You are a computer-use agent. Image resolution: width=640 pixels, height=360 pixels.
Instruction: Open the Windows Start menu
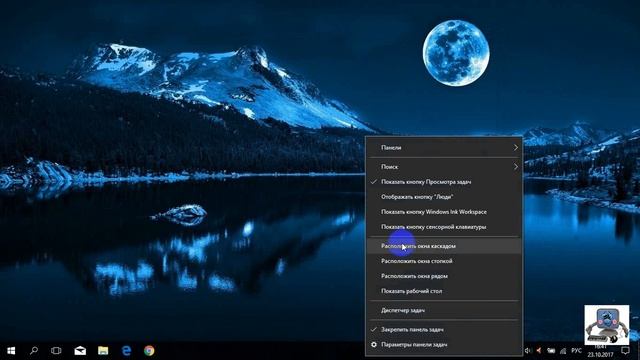(x=11, y=351)
